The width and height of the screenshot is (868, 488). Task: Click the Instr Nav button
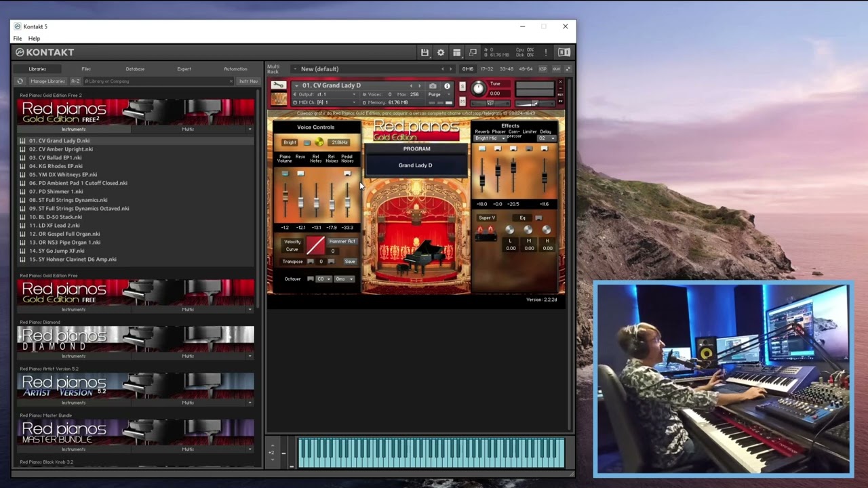(248, 81)
